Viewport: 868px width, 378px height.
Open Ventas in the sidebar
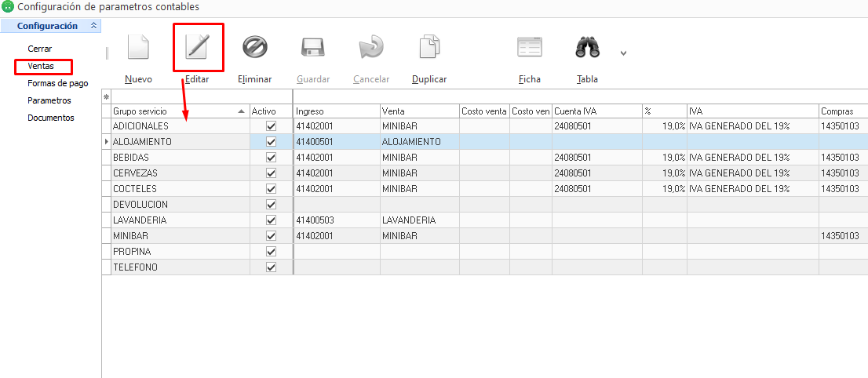click(41, 66)
